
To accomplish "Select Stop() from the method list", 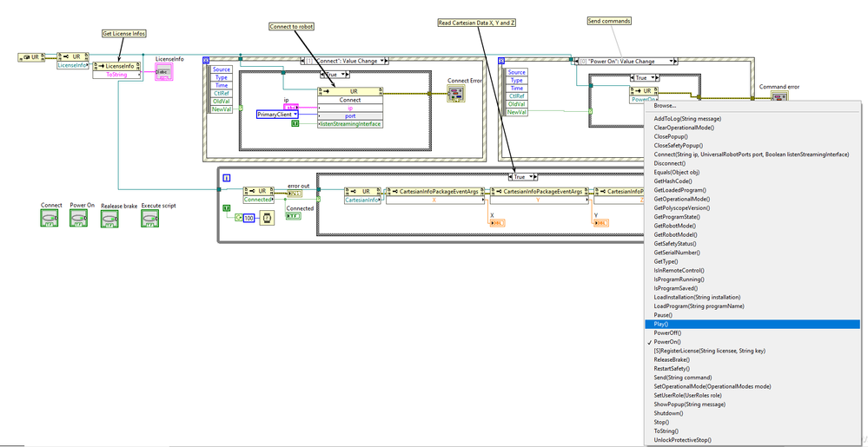I will coord(752,422).
